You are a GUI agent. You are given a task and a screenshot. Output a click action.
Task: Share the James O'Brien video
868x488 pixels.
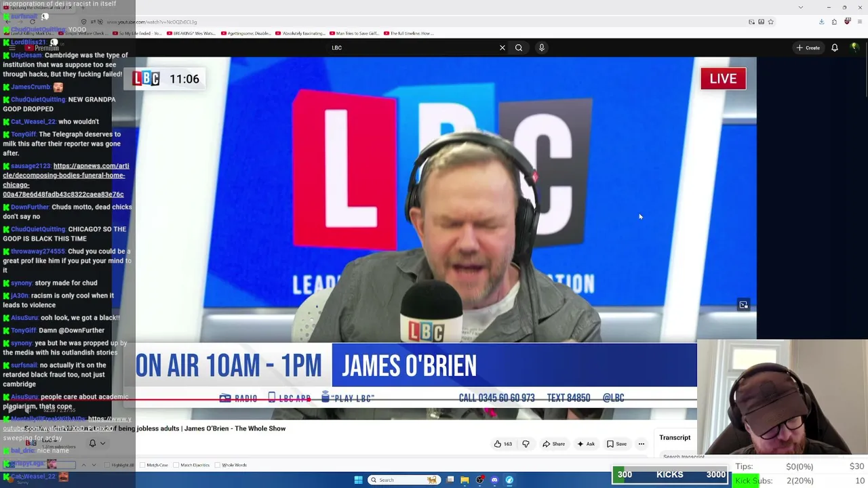tap(553, 444)
